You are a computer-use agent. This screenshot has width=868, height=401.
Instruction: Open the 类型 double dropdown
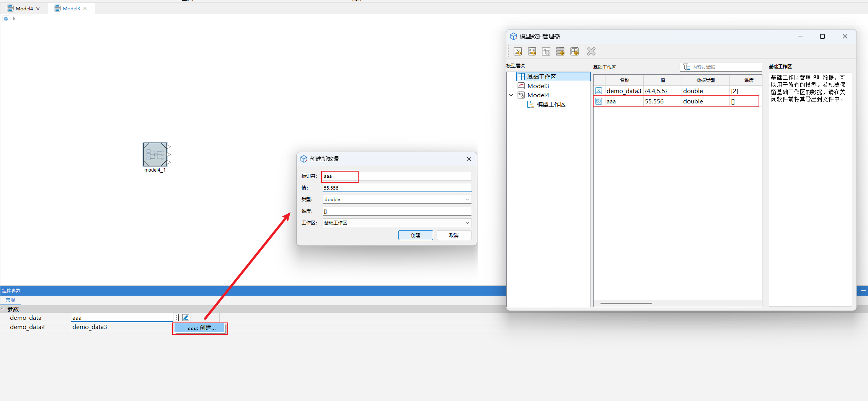[x=396, y=200]
